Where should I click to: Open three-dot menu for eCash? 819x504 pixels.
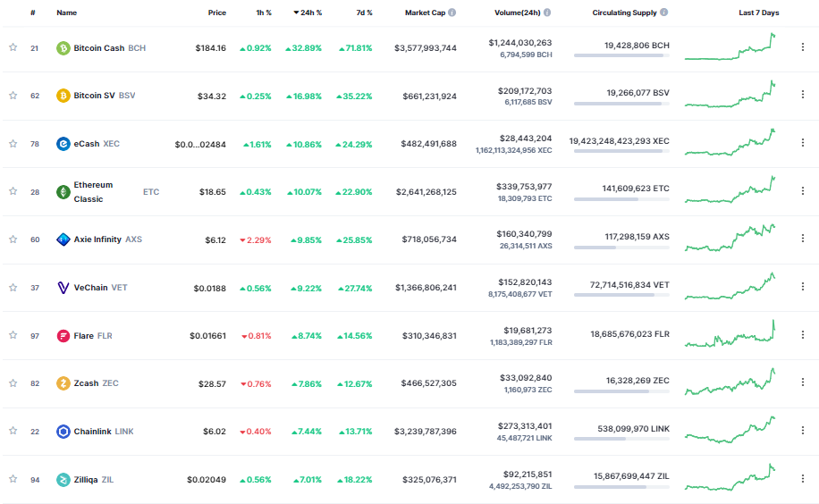pyautogui.click(x=803, y=143)
